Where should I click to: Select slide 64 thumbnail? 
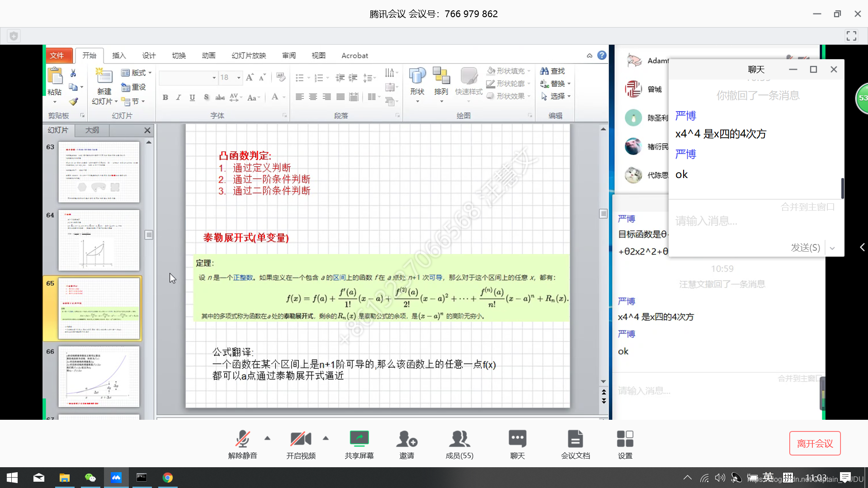[99, 240]
